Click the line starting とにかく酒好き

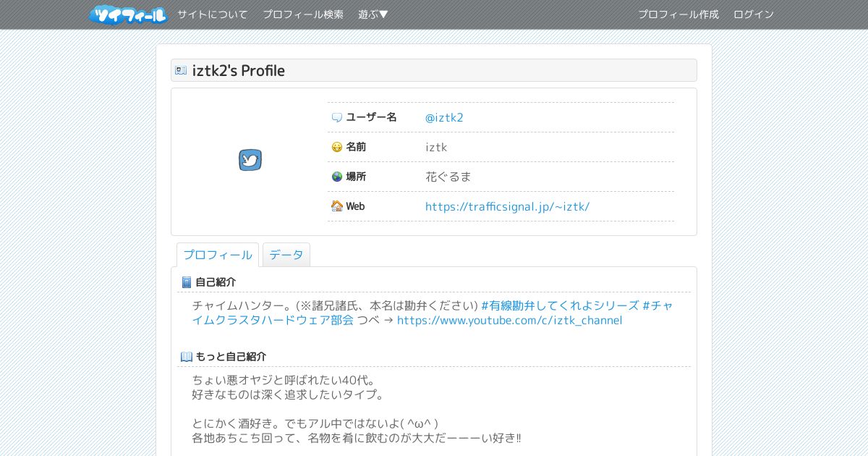(x=315, y=423)
